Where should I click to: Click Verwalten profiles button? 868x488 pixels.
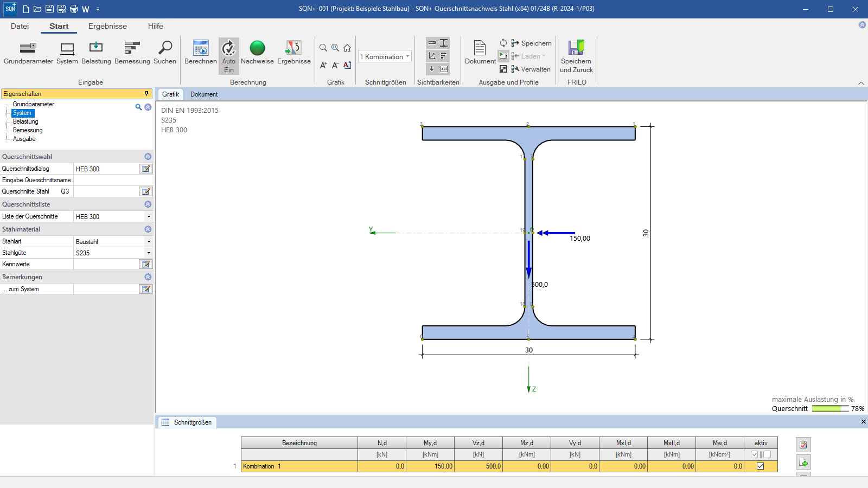pos(531,69)
